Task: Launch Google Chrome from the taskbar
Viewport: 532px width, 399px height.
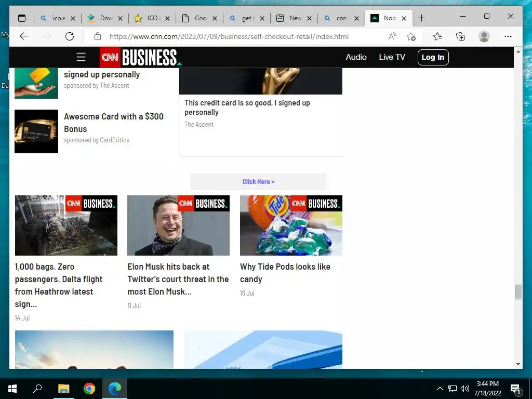Action: (89, 389)
